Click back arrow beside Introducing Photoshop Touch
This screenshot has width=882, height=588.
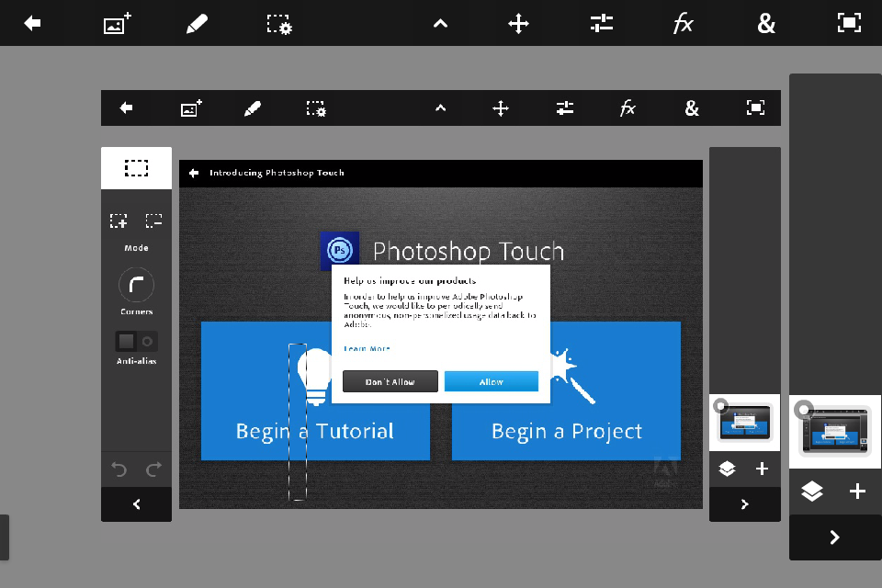(x=194, y=173)
